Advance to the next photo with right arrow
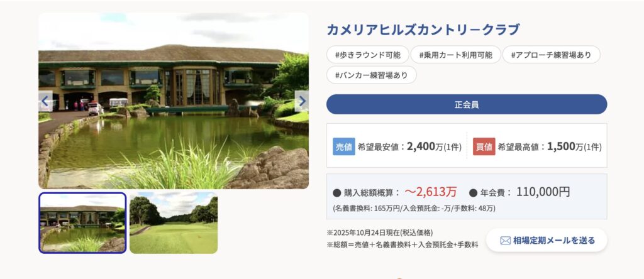 coord(302,101)
